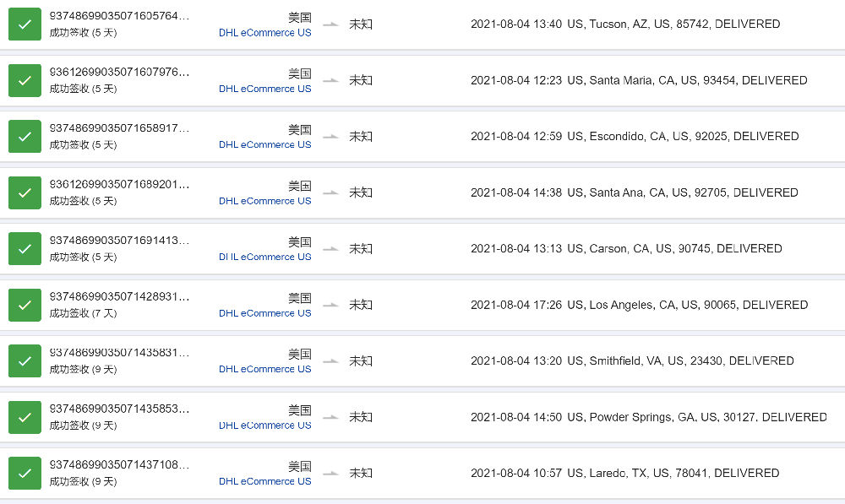Click arrow icon in Powder Springs row

click(330, 417)
